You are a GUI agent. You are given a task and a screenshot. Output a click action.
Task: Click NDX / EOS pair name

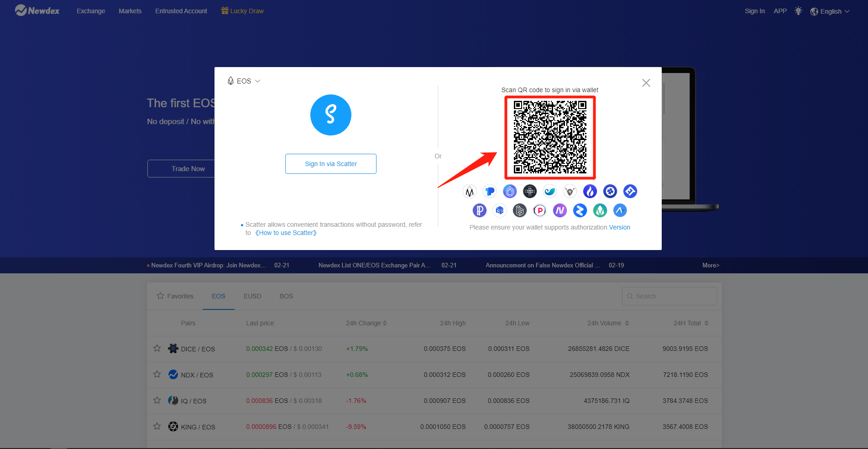(197, 375)
